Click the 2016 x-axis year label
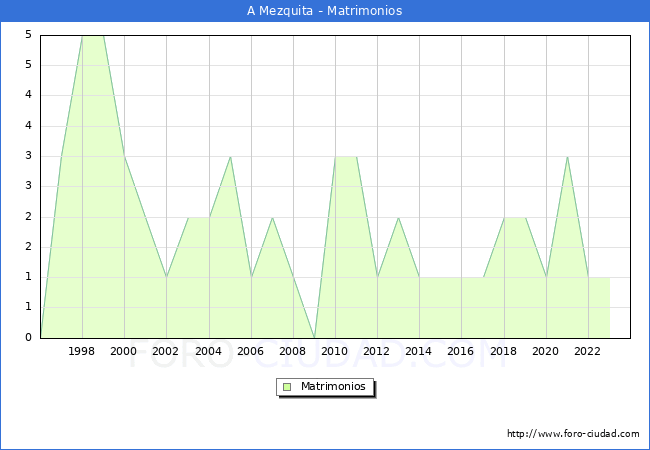 pyautogui.click(x=461, y=351)
